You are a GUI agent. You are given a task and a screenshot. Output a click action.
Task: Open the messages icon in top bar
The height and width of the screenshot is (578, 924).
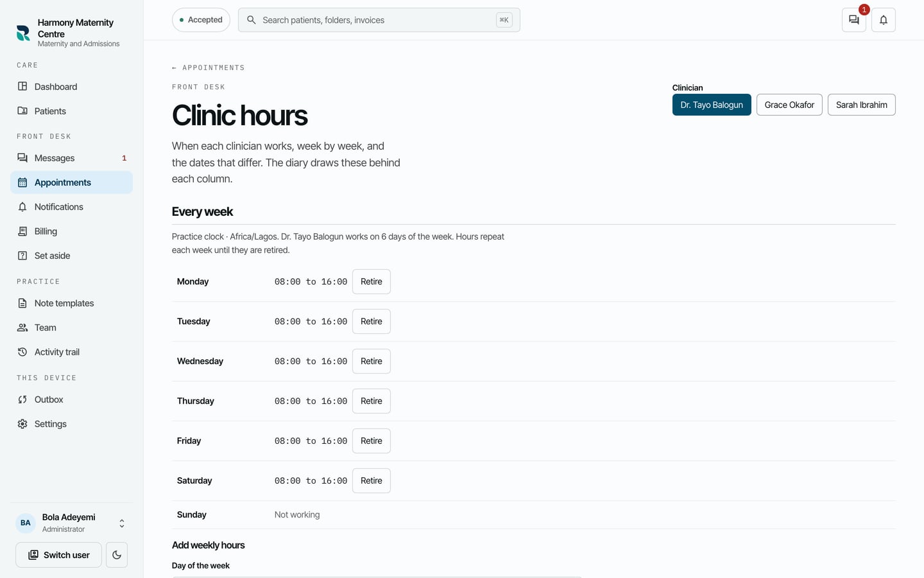coord(854,20)
